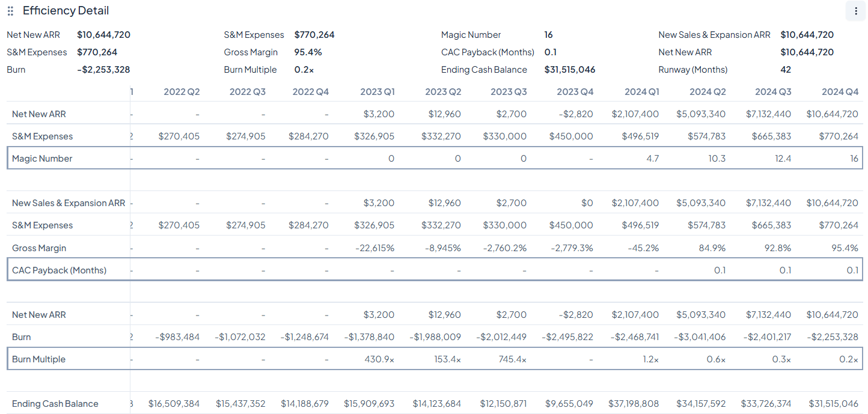Image resolution: width=868 pixels, height=414 pixels.
Task: Click the drag handle beside Efficiency Detail title
Action: click(x=9, y=11)
